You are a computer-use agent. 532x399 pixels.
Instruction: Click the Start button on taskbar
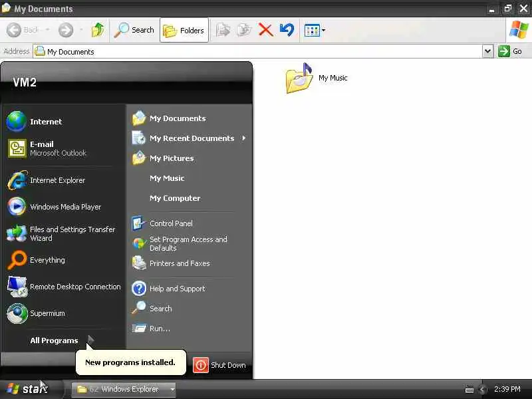click(31, 389)
